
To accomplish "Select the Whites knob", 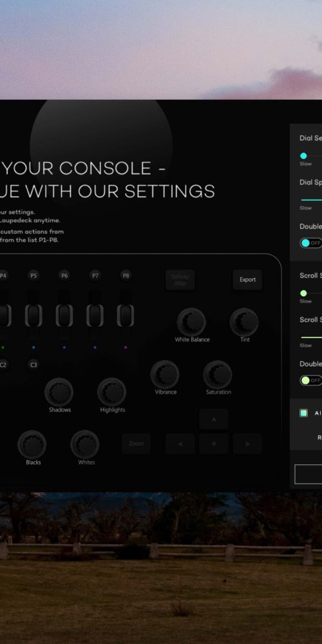I will [x=85, y=444].
